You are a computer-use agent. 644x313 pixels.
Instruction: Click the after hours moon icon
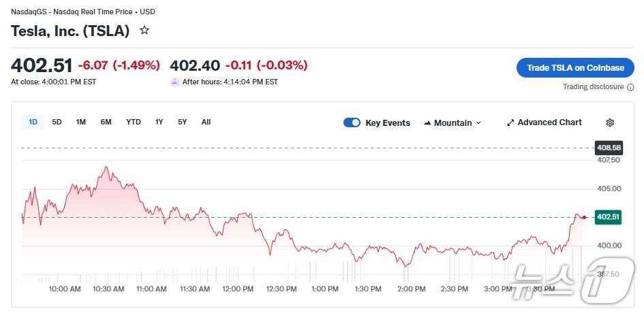[x=175, y=82]
